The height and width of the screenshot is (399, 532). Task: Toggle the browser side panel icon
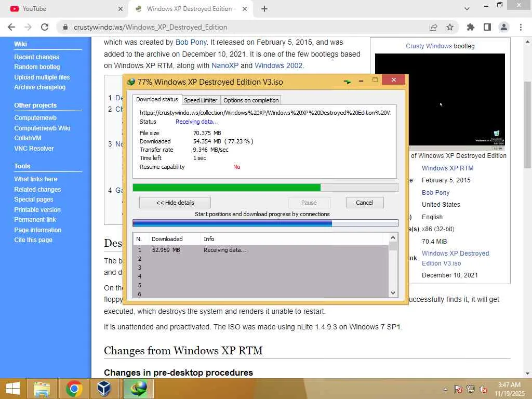coord(487,27)
